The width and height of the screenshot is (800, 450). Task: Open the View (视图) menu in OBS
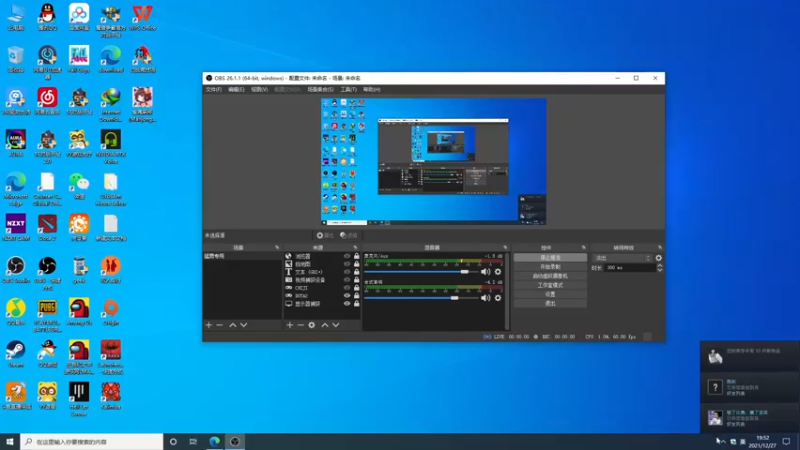(x=259, y=89)
